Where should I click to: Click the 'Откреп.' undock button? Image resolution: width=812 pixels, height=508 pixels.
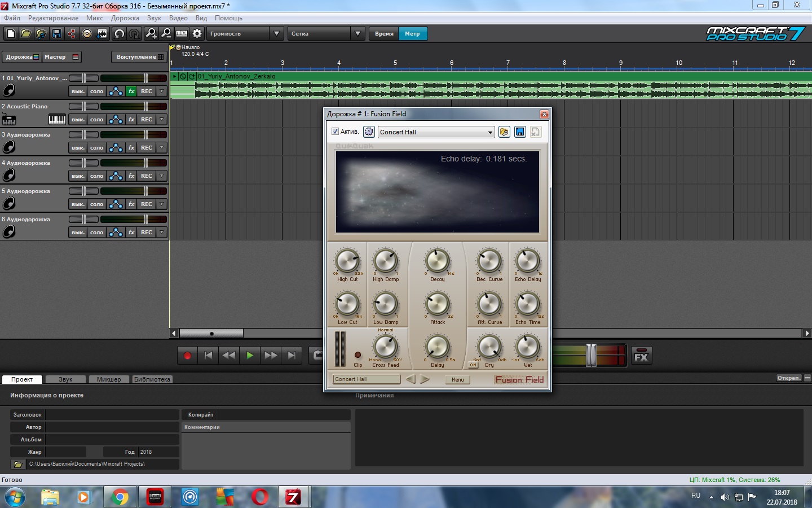pos(789,378)
